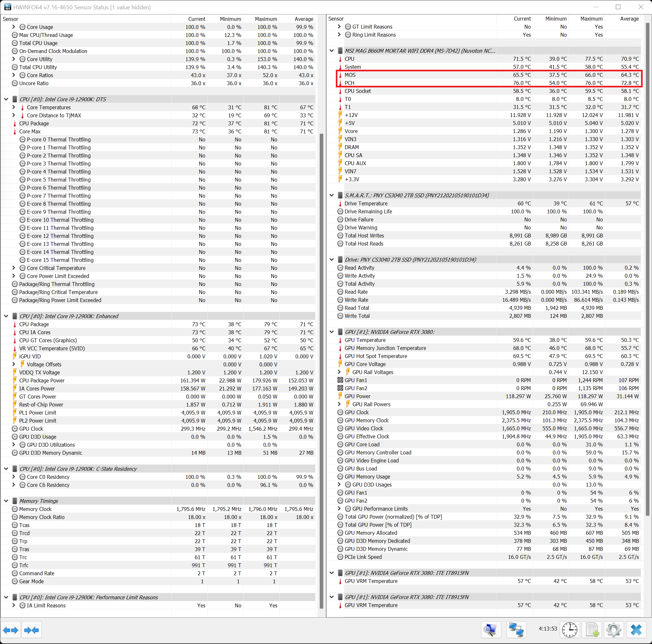Expand GPU Performance Limits row

[x=339, y=509]
